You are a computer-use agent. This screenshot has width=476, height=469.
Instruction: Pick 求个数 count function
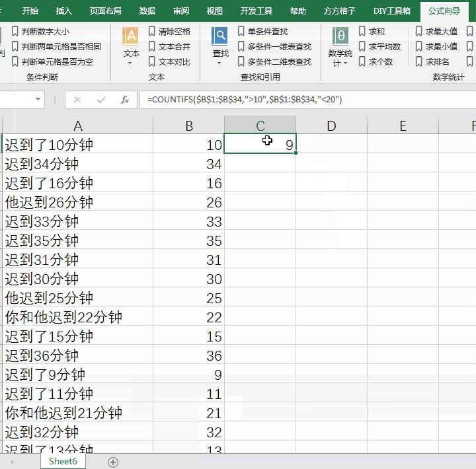[x=376, y=61]
